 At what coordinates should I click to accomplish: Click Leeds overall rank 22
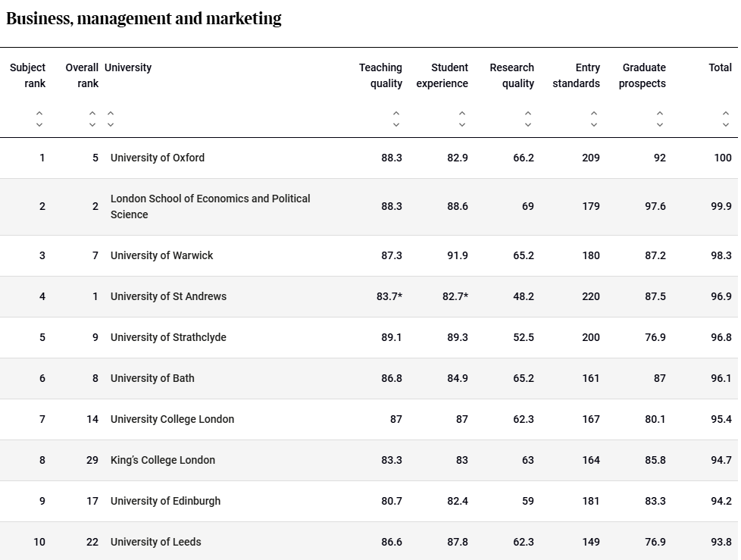[x=92, y=542]
